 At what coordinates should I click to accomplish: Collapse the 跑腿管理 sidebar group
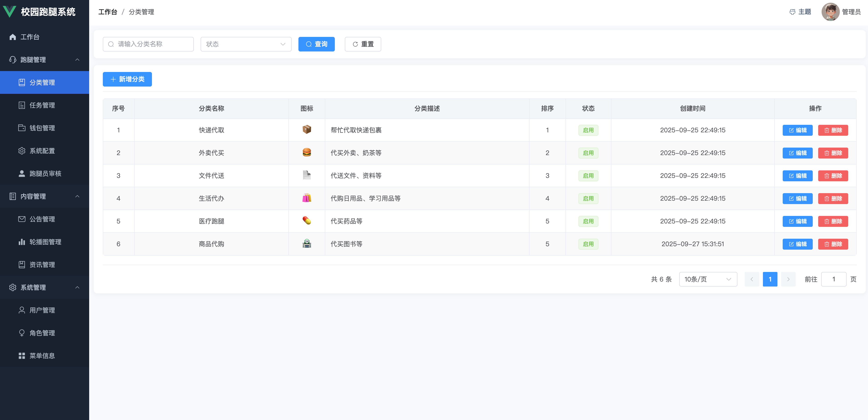[x=45, y=60]
